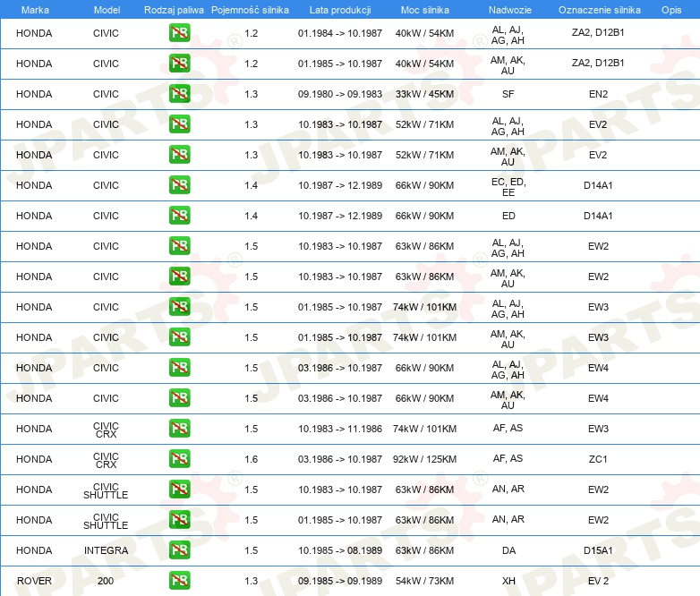Click the 54kW / 73KM power cell
The height and width of the screenshot is (596, 700).
coord(424,581)
